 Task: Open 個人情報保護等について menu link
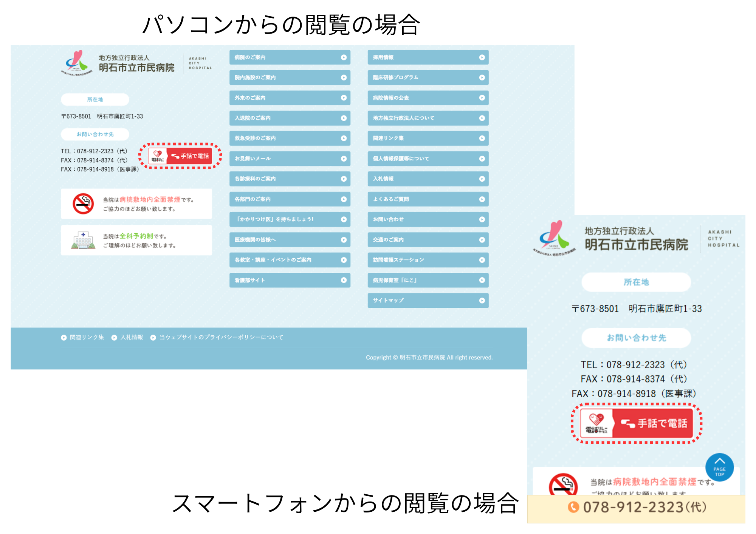tap(428, 159)
